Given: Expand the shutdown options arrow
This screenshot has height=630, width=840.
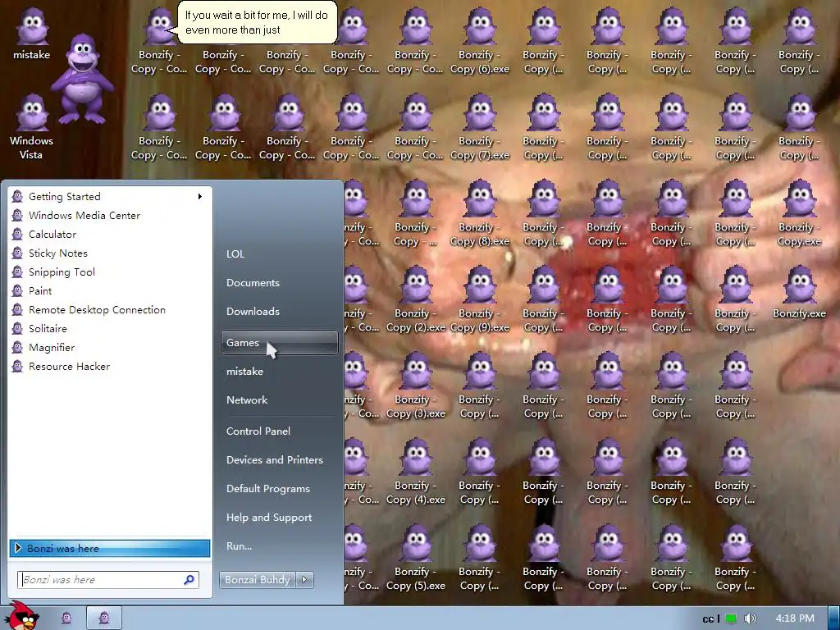Looking at the screenshot, I should pyautogui.click(x=304, y=580).
